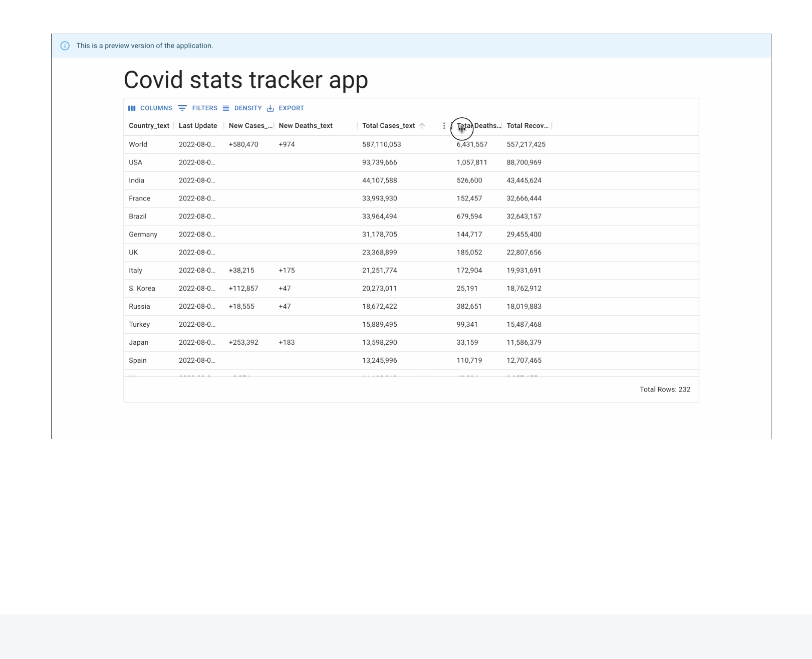
Task: Click Germany total cases 31,178,705
Action: pyautogui.click(x=379, y=235)
